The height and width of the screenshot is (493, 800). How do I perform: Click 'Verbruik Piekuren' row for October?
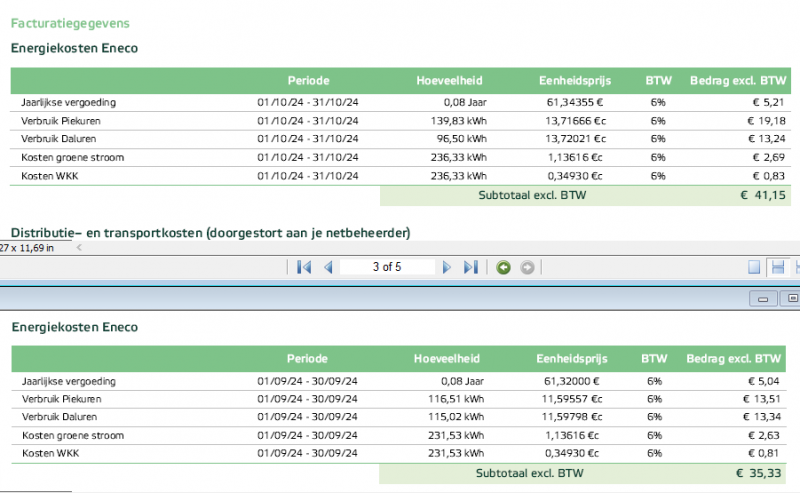(x=61, y=121)
